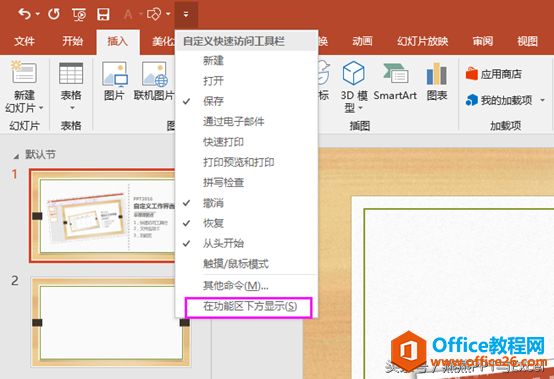The width and height of the screenshot is (554, 379).
Task: Expand the 新建幻灯片 dropdown arrow
Action: pyautogui.click(x=41, y=107)
